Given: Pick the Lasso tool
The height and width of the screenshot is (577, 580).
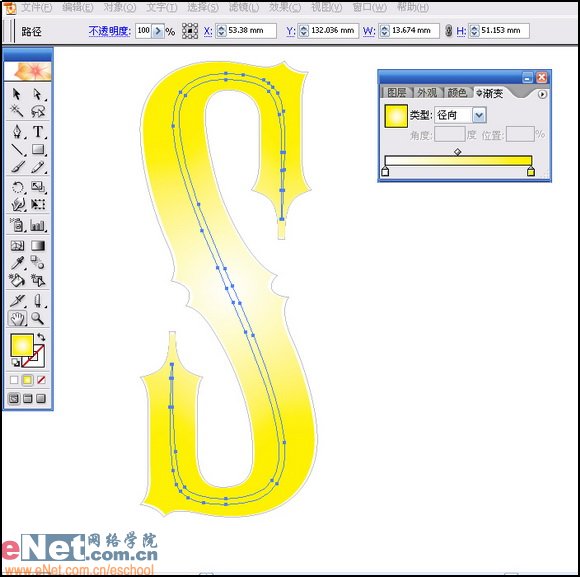Looking at the screenshot, I should [x=37, y=111].
